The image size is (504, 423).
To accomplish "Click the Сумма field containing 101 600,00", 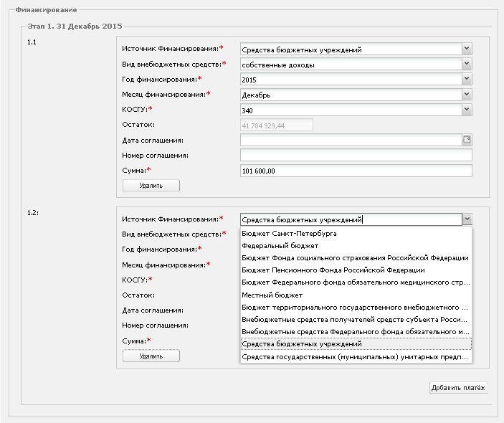I will click(356, 171).
